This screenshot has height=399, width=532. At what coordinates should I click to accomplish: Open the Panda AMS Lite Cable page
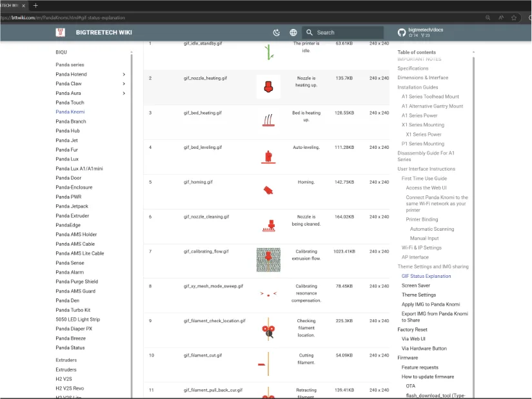coord(80,253)
